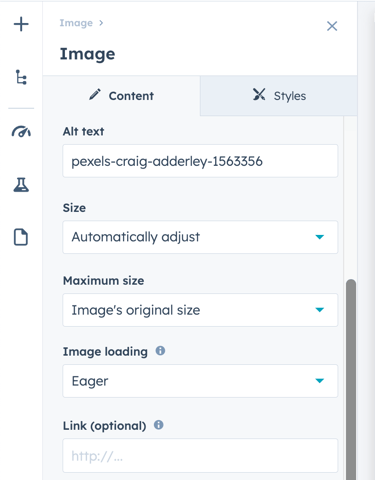Click info icon next to Image loading
The height and width of the screenshot is (480, 375).
coord(160,351)
